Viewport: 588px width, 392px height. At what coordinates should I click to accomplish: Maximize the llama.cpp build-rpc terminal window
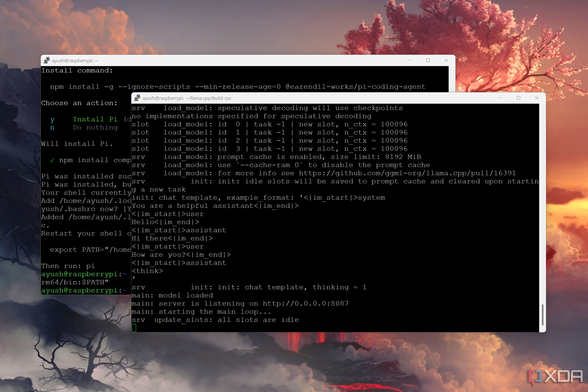pos(518,98)
